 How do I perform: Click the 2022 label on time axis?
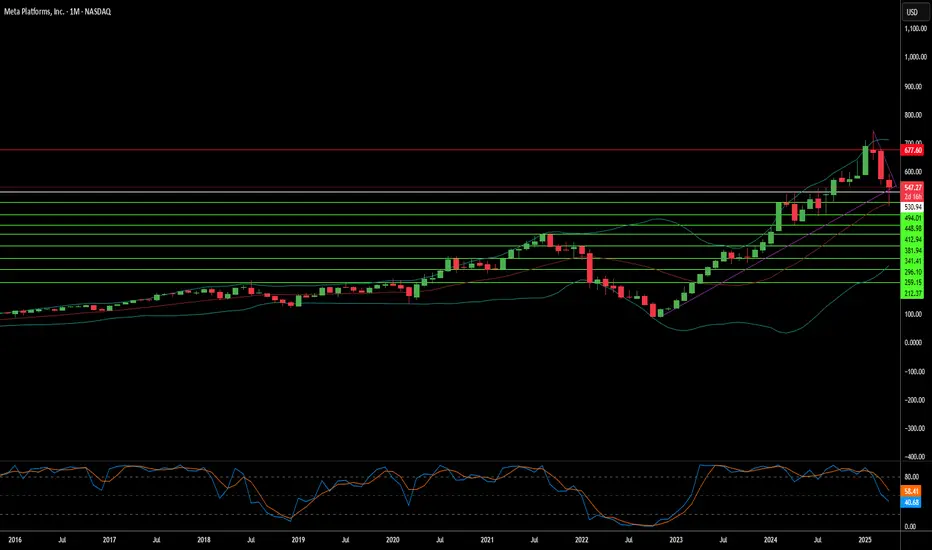click(581, 540)
